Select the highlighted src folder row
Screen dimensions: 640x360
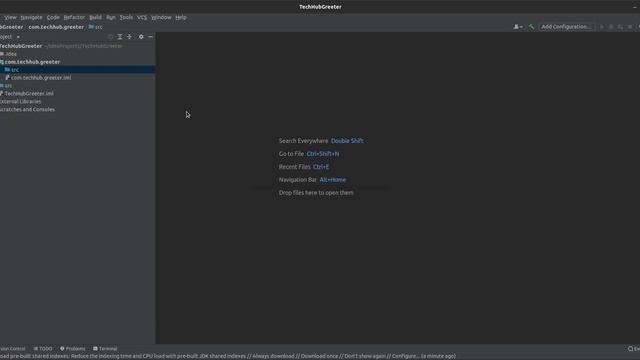tap(78, 70)
